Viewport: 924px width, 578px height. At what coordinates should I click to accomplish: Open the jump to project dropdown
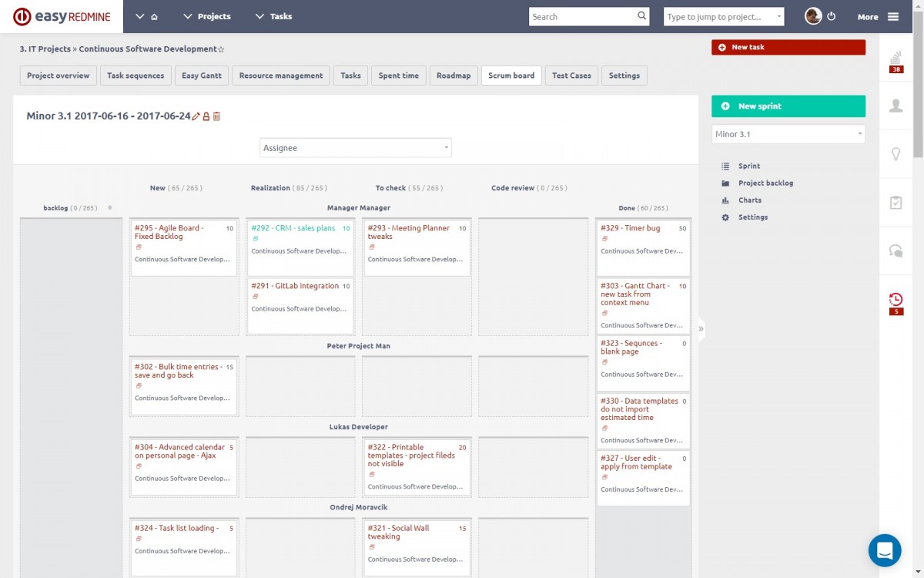coord(724,16)
